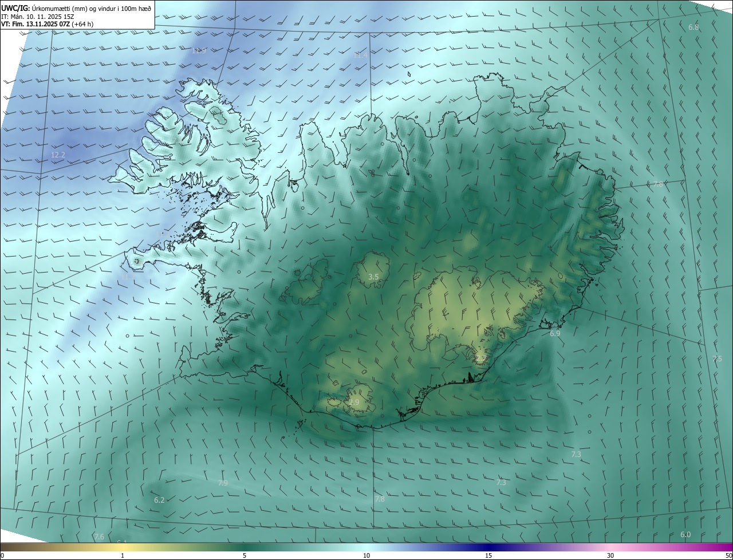This screenshot has width=733, height=560.
Task: Click the 2.9 value label on the southern glacier
Action: [354, 403]
